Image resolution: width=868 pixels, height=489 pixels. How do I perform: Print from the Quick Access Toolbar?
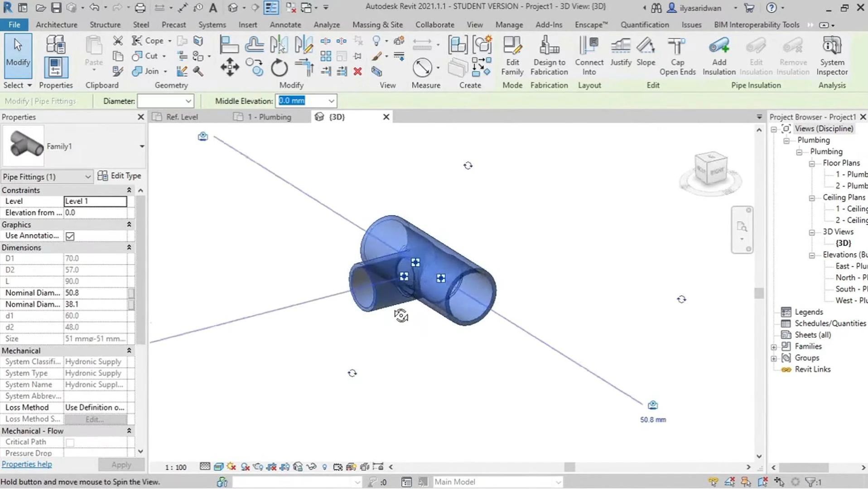pos(140,8)
